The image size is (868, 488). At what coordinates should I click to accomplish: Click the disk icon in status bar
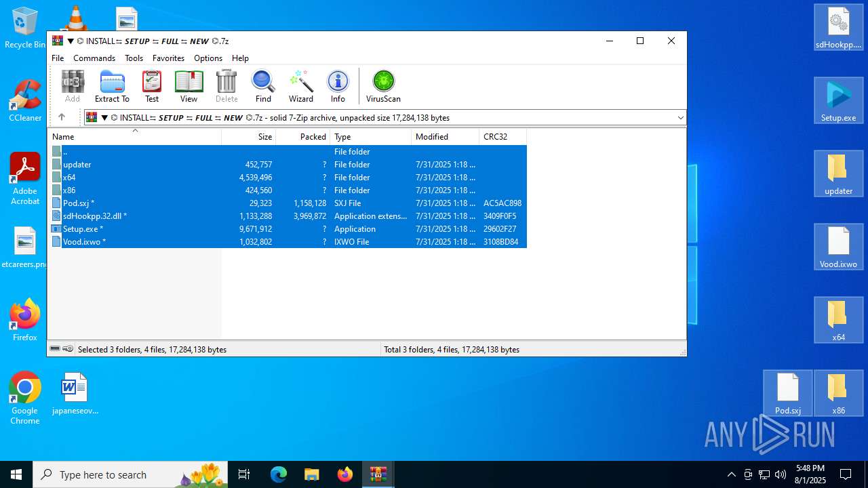pos(56,349)
